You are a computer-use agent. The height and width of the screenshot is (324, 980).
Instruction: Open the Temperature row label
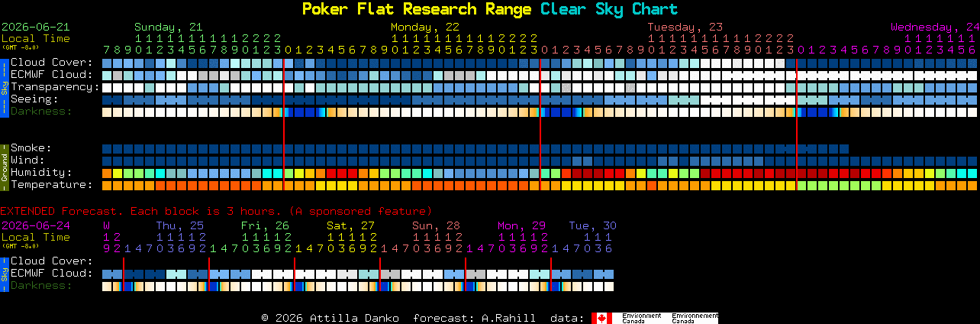pos(52,185)
